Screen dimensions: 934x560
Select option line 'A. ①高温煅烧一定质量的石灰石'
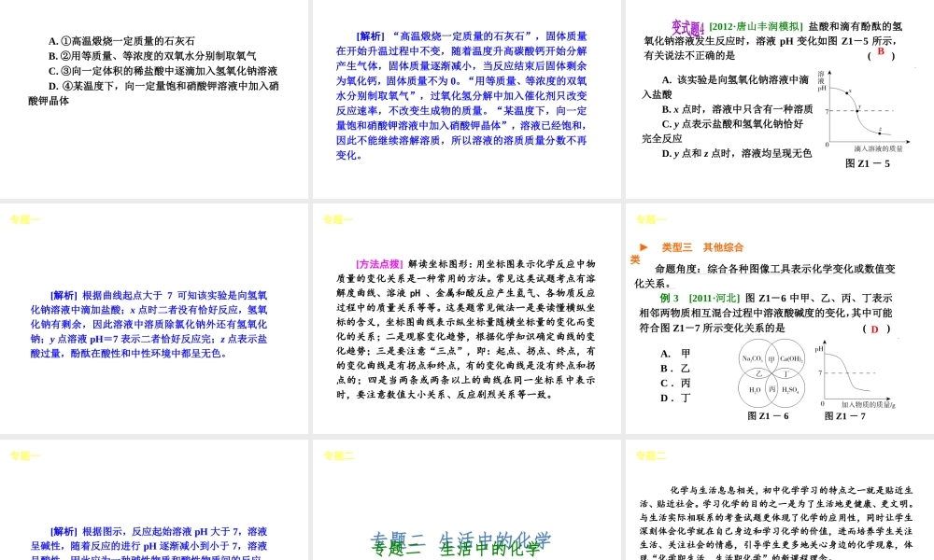coord(121,41)
